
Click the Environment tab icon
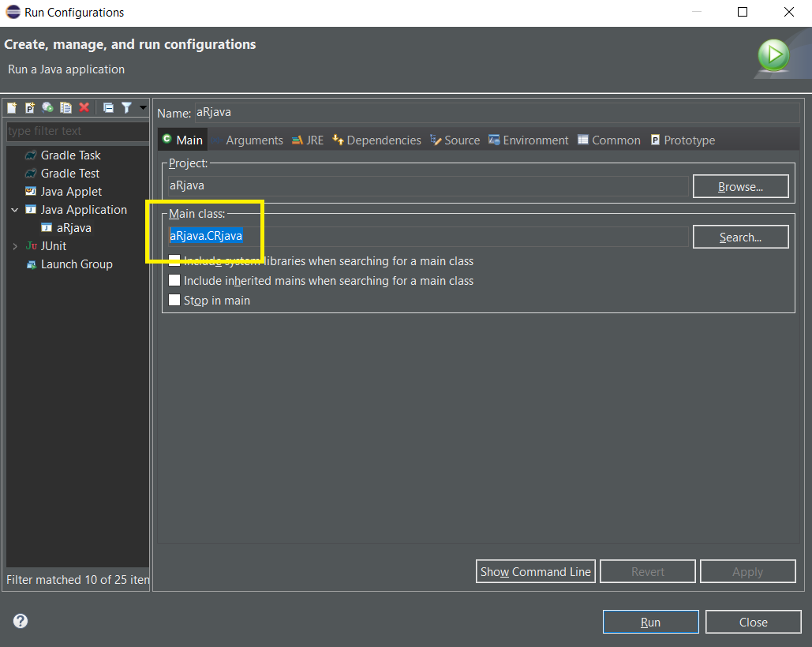click(494, 140)
